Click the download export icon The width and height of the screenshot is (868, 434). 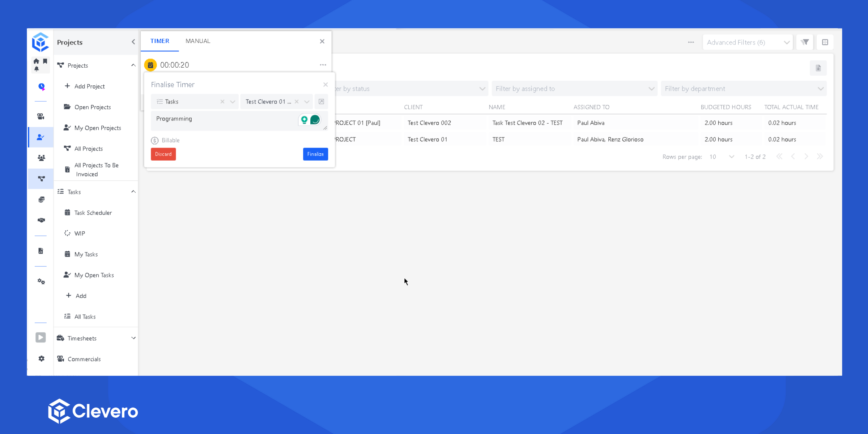click(818, 68)
